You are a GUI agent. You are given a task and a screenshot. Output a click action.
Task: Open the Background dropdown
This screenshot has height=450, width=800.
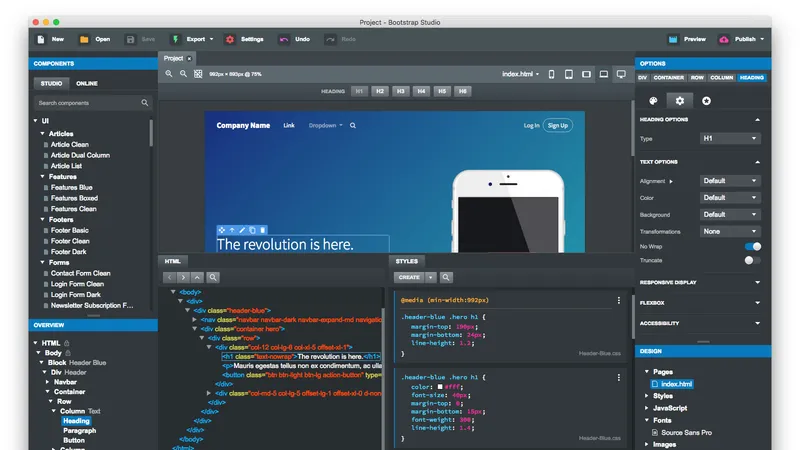pos(730,214)
